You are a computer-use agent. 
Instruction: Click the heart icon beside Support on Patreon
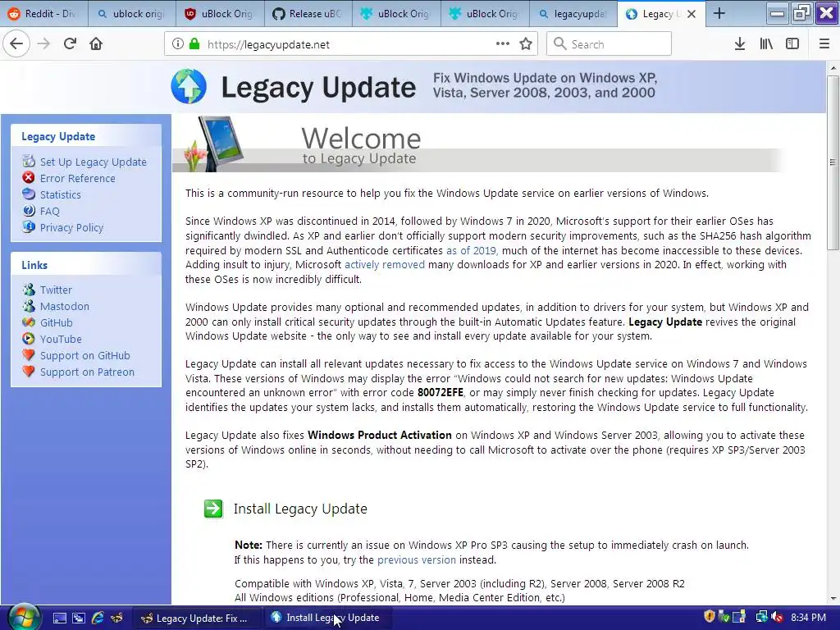click(29, 372)
